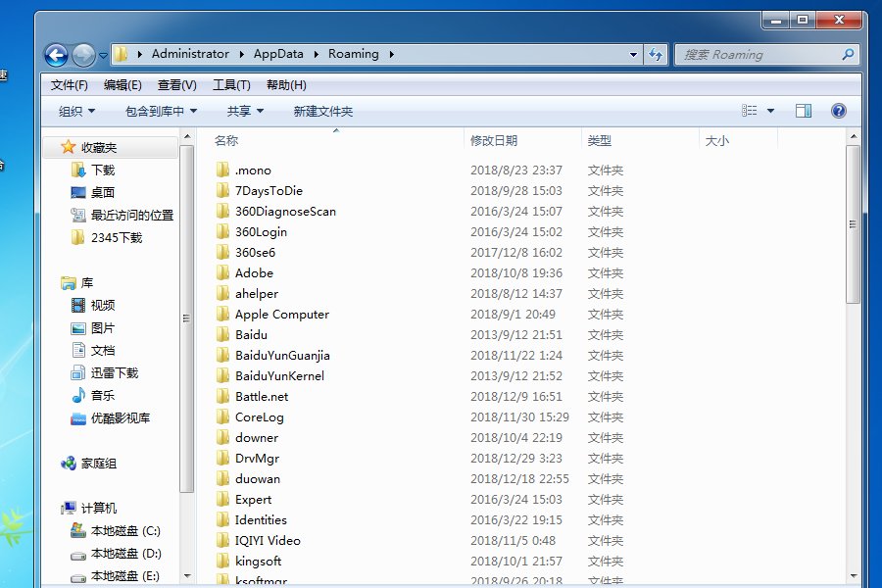882x588 pixels.
Task: Open the help question mark icon
Action: (x=839, y=112)
